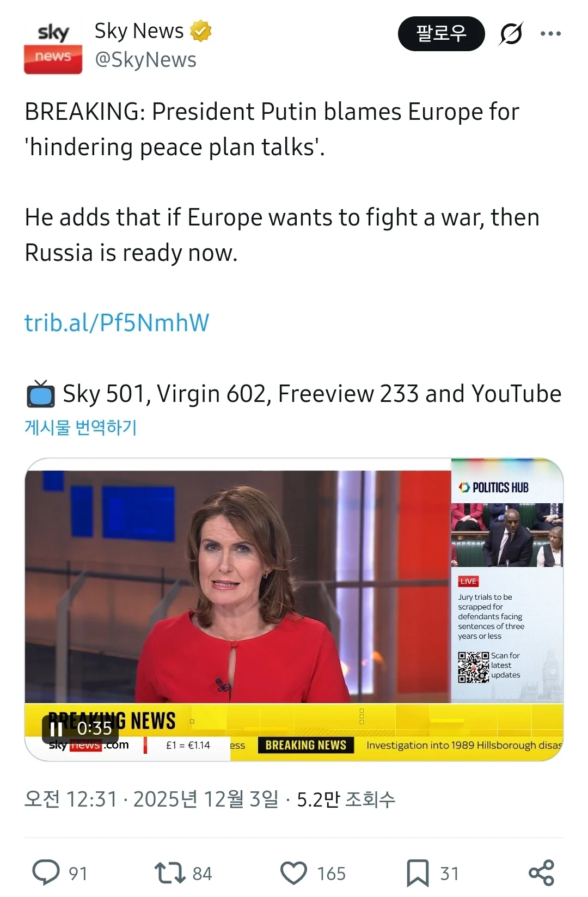Screen dimensions: 588x897
Task: Click the 0:35 video time indicator
Action: point(94,728)
